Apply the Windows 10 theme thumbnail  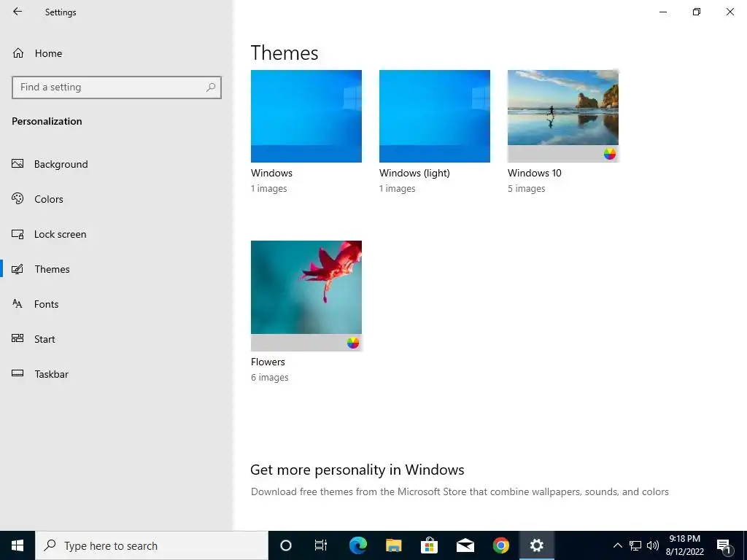(563, 116)
